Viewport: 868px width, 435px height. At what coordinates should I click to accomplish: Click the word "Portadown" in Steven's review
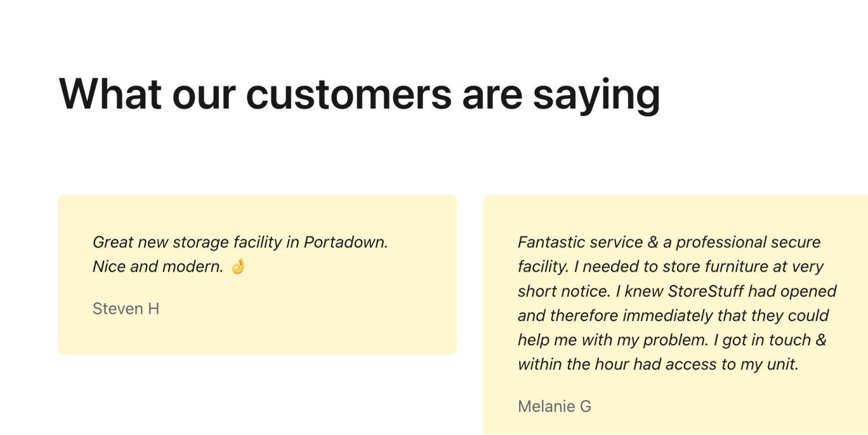(x=345, y=242)
